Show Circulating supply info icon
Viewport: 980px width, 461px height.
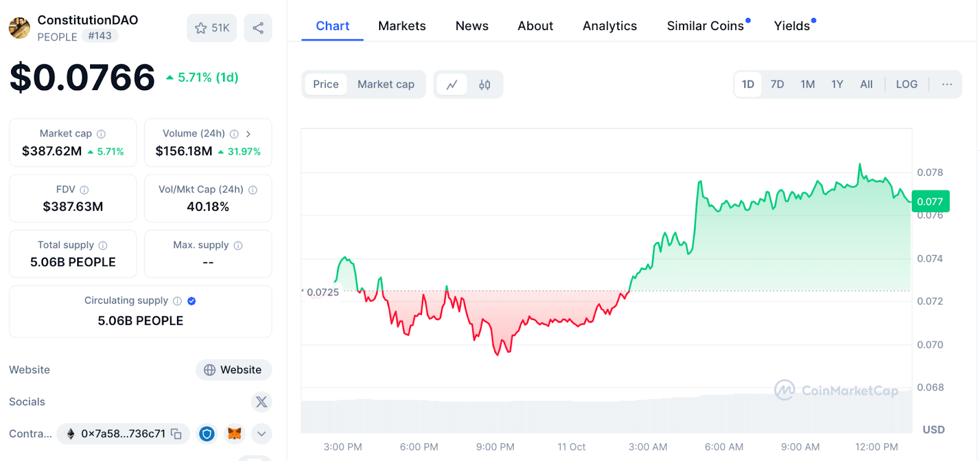point(178,301)
